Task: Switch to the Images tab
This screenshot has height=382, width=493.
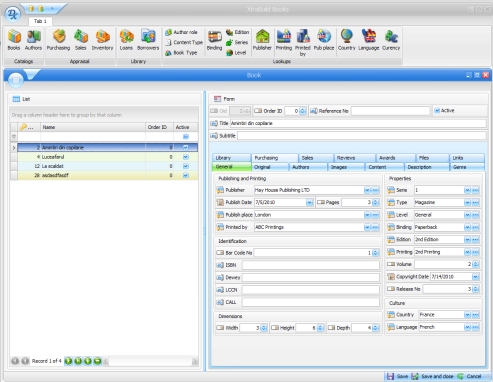Action: coord(346,167)
